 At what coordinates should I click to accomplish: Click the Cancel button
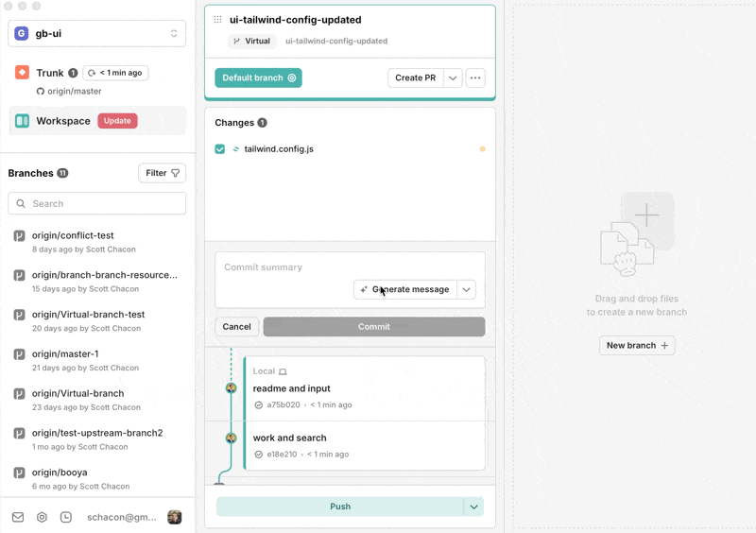(236, 326)
